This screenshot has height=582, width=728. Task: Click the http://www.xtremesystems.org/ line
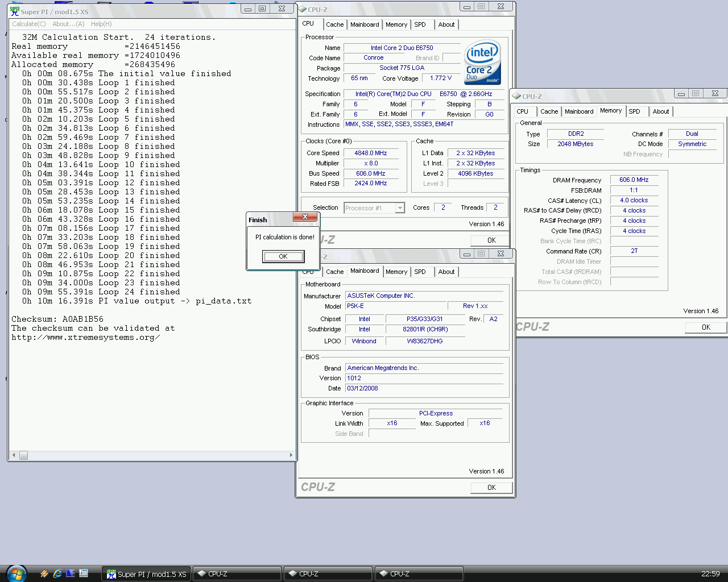(86, 337)
